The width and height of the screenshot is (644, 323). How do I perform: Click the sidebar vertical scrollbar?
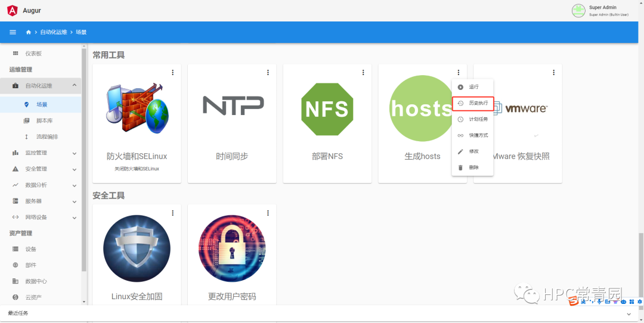point(84,160)
